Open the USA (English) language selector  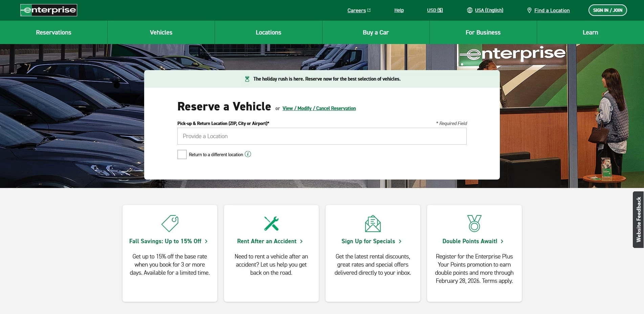click(489, 10)
